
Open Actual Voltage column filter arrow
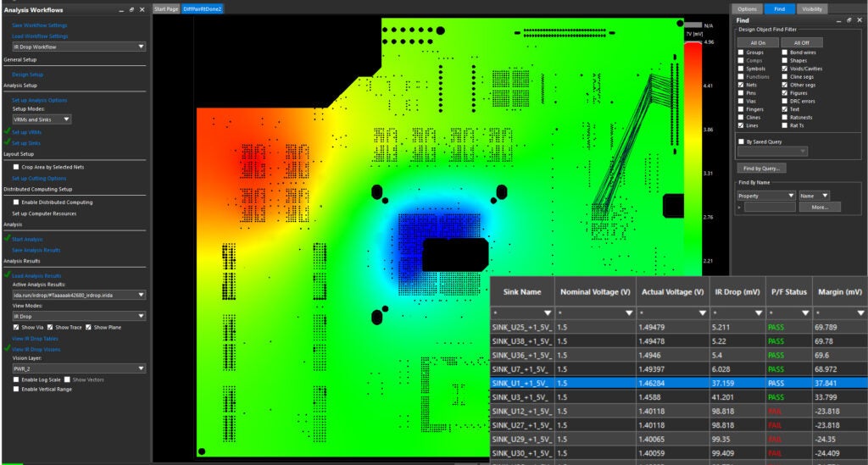(x=703, y=313)
